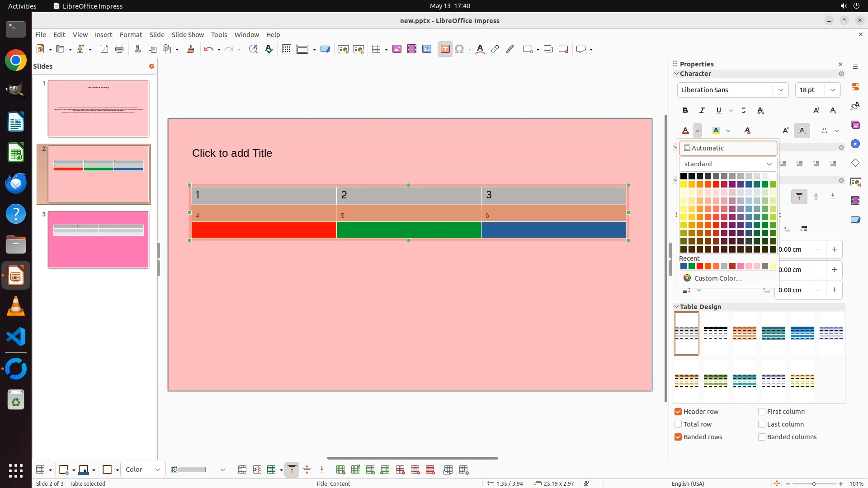Click the Strikethrough icon in Character panel
868x488 pixels.
(x=744, y=110)
